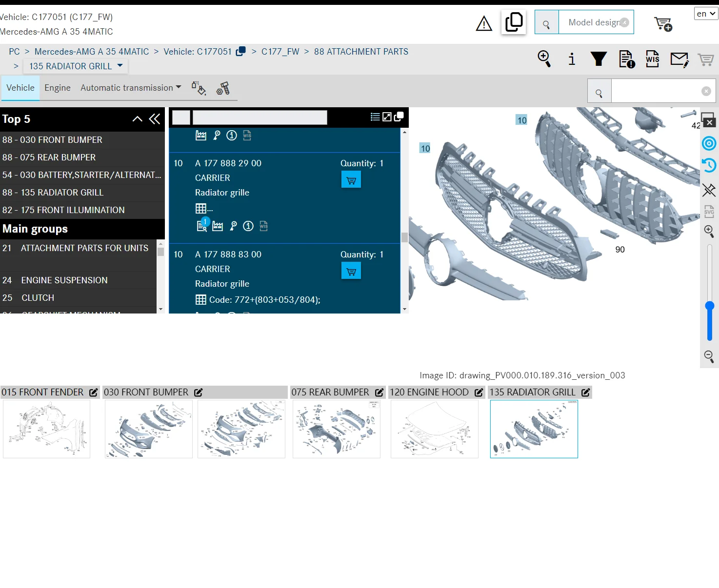The width and height of the screenshot is (719, 588).
Task: Add part A 177 888 83 00 to cart
Action: 351,271
